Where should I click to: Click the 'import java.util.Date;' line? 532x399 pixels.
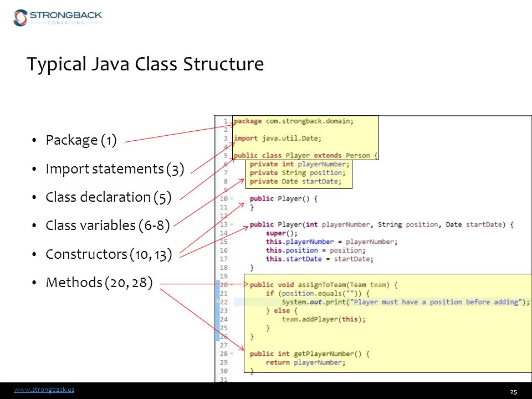(x=278, y=139)
